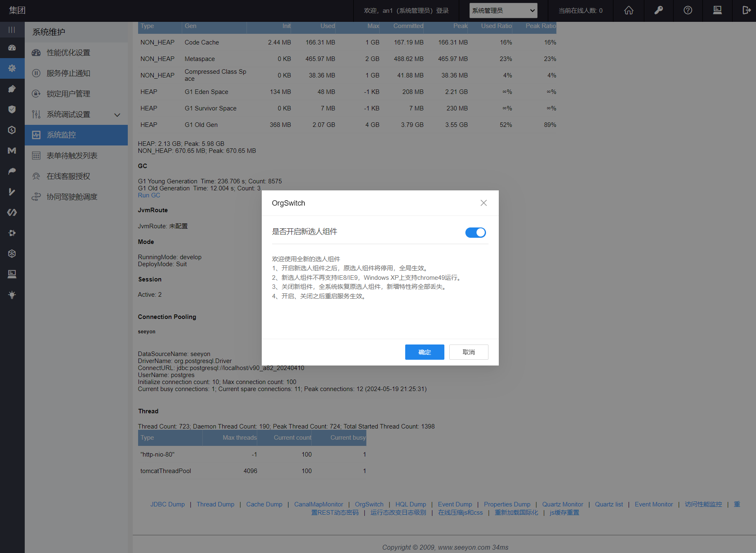The height and width of the screenshot is (553, 756).
Task: Select the shield icon in left rail
Action: [12, 109]
